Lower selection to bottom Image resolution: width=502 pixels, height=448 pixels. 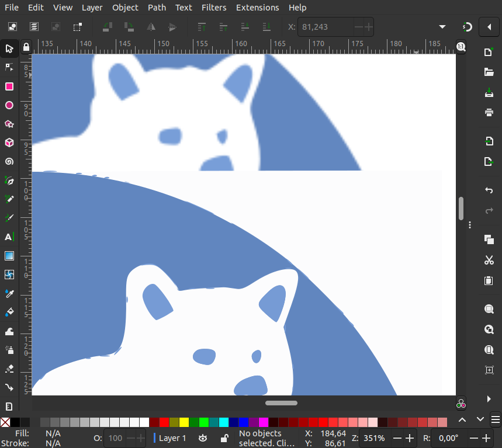[266, 27]
